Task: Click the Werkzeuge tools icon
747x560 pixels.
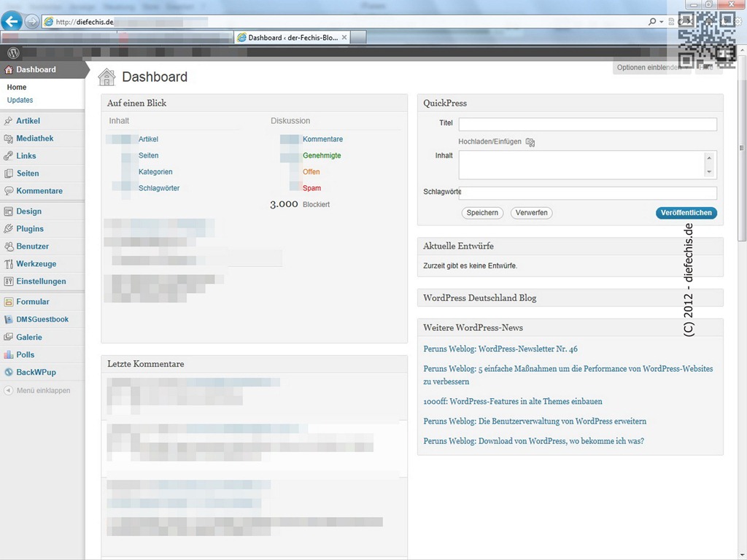Action: pyautogui.click(x=8, y=264)
